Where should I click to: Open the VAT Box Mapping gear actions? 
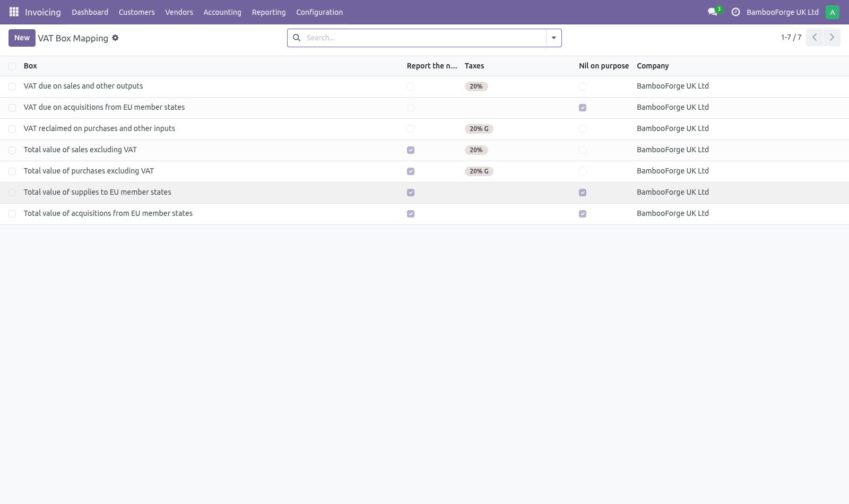coord(115,38)
